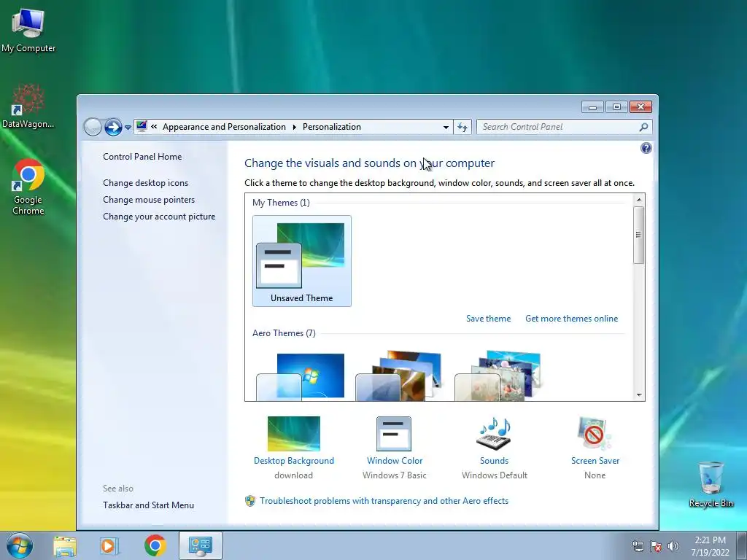The width and height of the screenshot is (747, 560).
Task: Click the Window Color link text
Action: point(395,461)
